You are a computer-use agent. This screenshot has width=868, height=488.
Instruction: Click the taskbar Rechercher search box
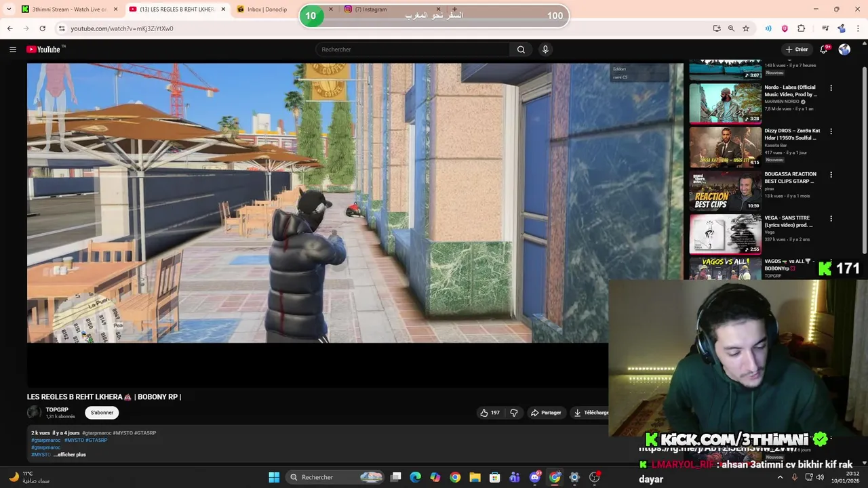pyautogui.click(x=336, y=477)
